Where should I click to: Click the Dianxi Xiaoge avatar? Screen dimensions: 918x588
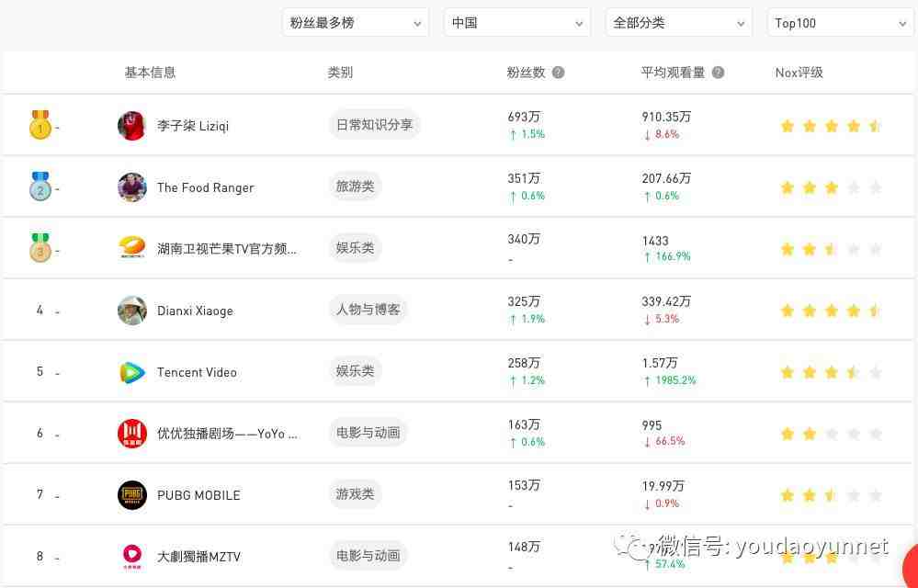tap(131, 311)
